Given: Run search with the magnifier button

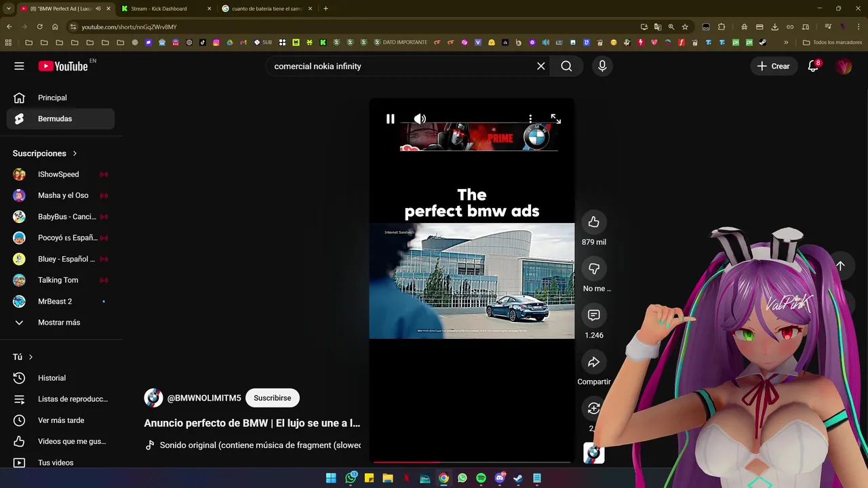Looking at the screenshot, I should pos(567,66).
